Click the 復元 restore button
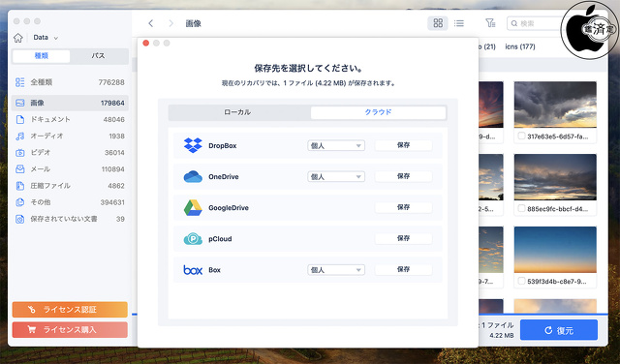This screenshot has width=620, height=364. point(559,330)
